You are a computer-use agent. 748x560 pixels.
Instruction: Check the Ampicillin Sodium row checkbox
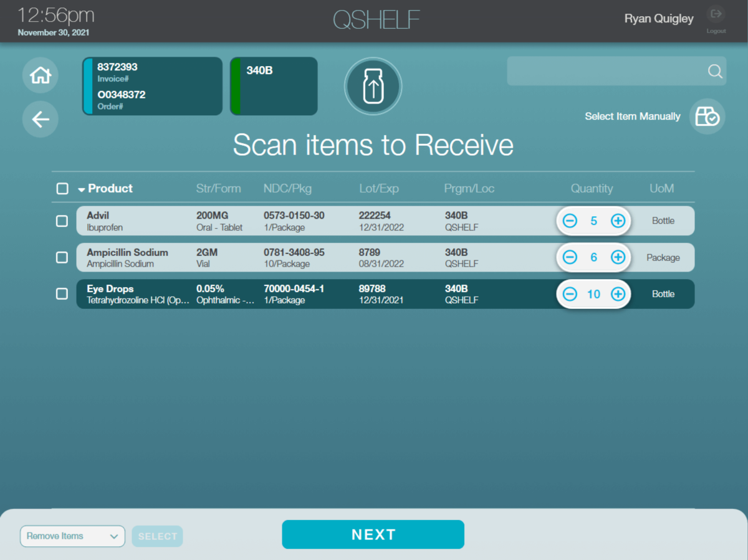tap(62, 257)
